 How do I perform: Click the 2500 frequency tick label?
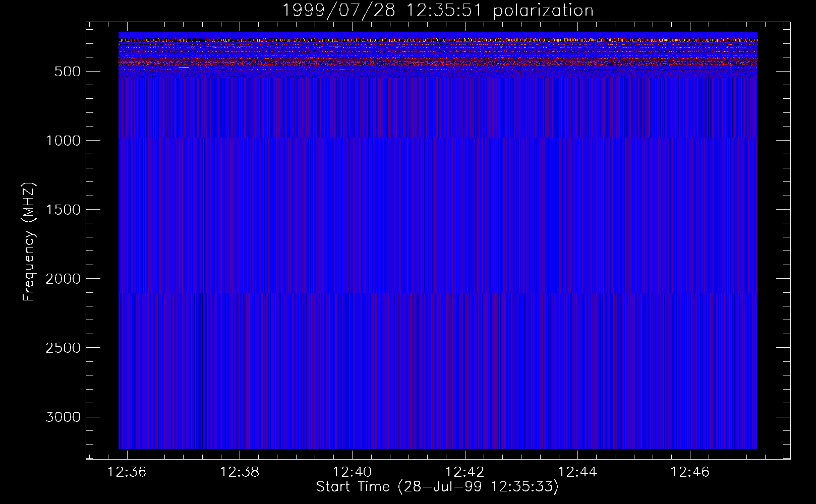coord(63,348)
